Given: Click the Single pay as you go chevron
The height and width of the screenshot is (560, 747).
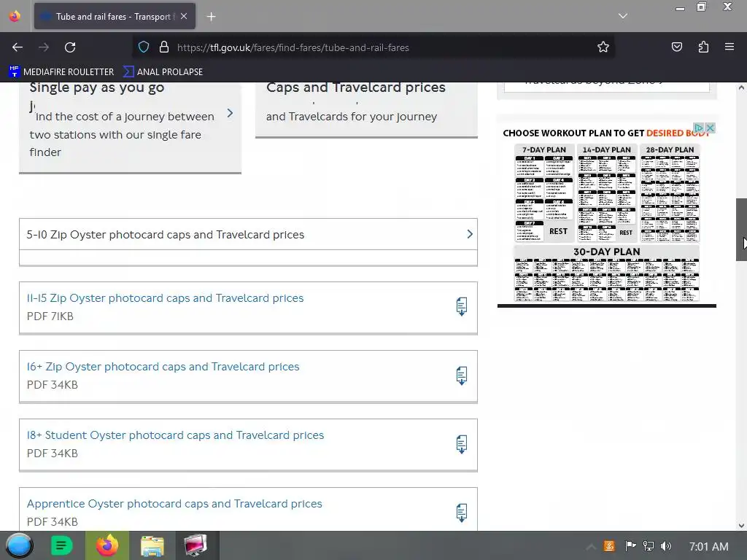Looking at the screenshot, I should coord(230,113).
